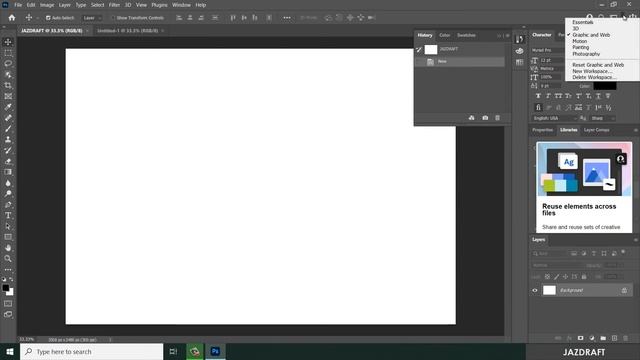Add layer mask icon in Layers panel

point(580,338)
